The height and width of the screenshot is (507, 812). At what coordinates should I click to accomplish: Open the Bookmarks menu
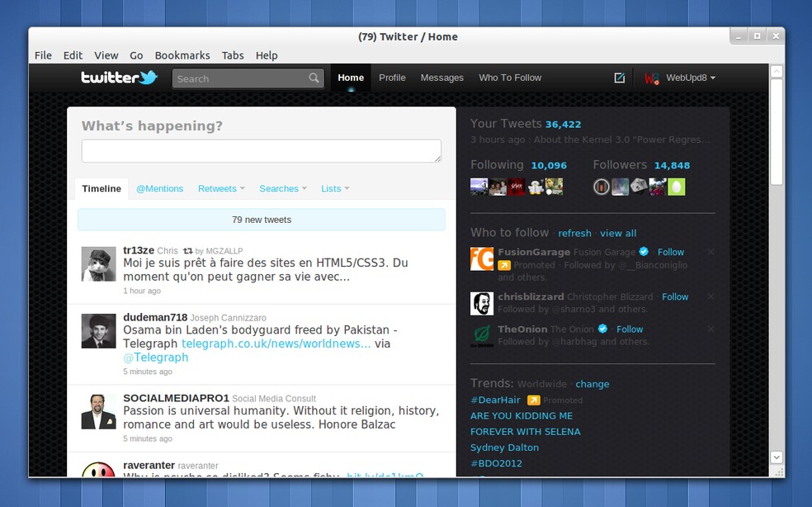pos(182,55)
